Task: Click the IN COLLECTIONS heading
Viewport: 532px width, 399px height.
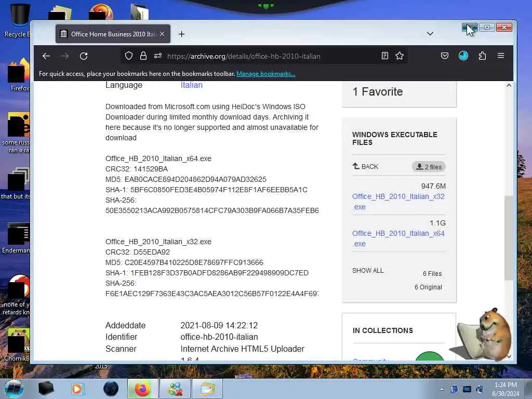Action: (383, 330)
